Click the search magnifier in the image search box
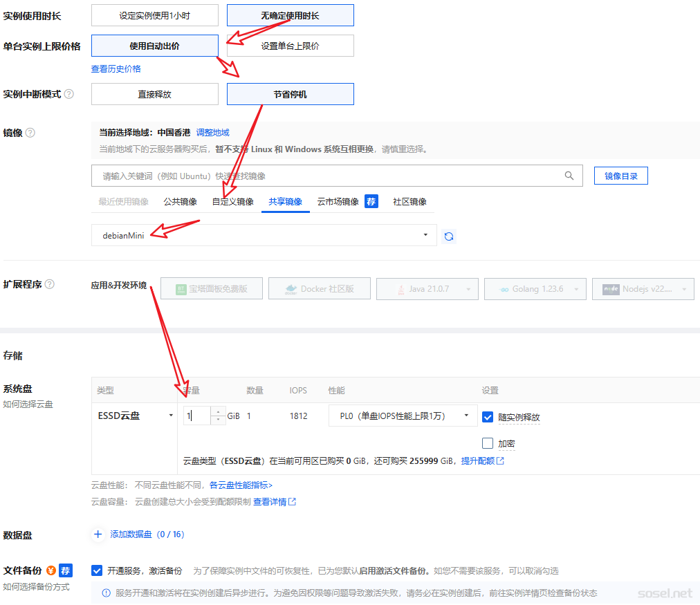The width and height of the screenshot is (700, 605). pos(569,176)
